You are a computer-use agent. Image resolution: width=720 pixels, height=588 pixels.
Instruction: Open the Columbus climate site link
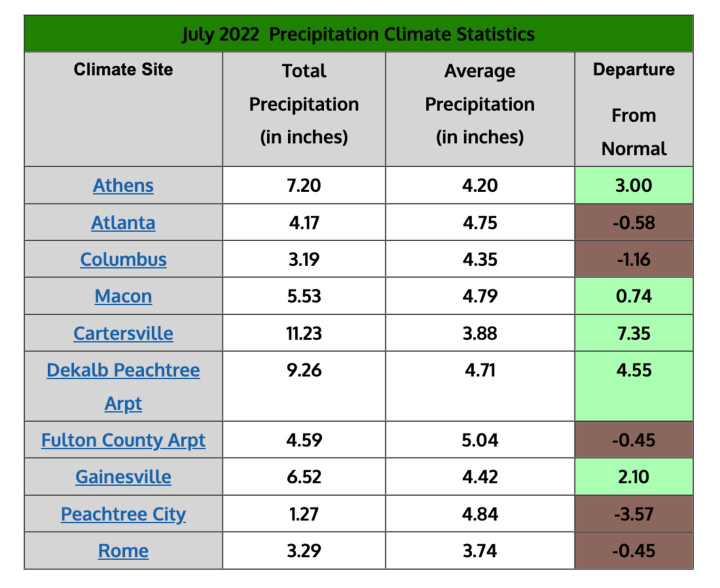pyautogui.click(x=123, y=259)
